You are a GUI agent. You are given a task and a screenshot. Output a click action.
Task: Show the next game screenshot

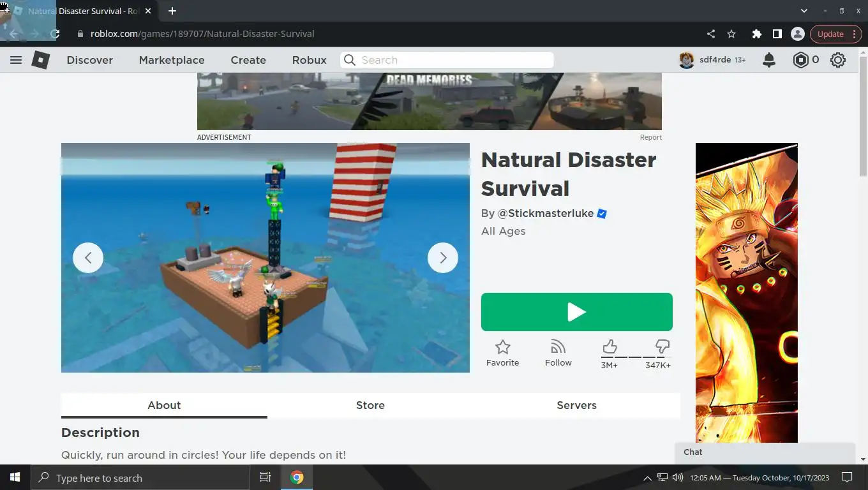point(443,258)
